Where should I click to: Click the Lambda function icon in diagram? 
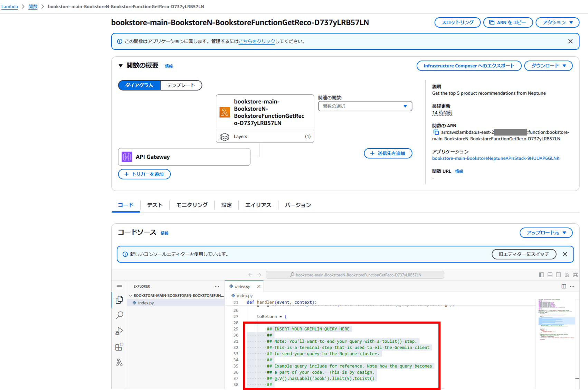coord(225,112)
